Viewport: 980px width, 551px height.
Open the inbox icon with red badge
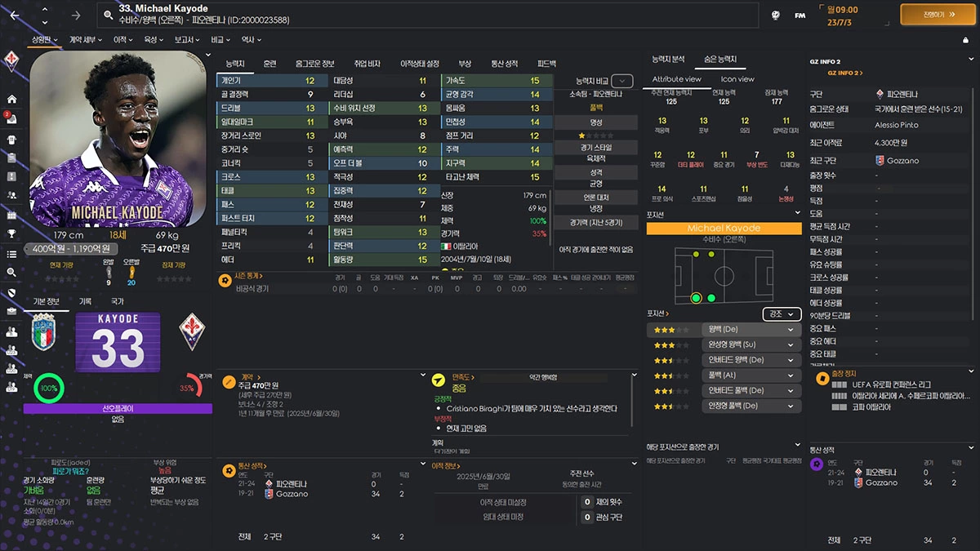click(11, 118)
